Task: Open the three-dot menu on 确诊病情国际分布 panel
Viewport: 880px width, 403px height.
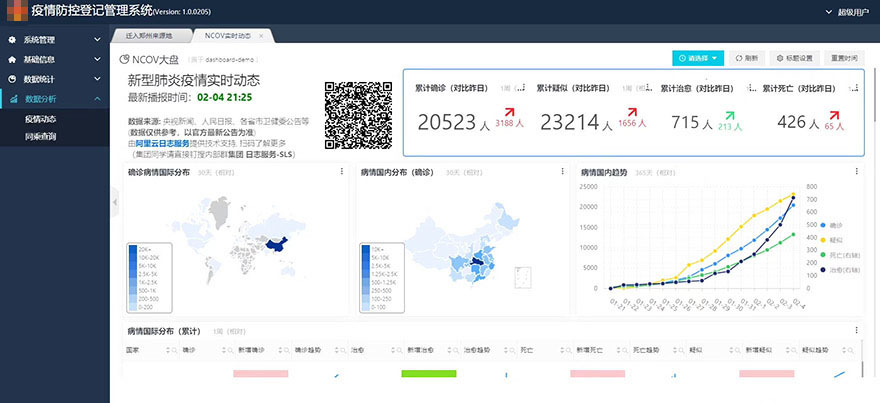Action: point(343,172)
